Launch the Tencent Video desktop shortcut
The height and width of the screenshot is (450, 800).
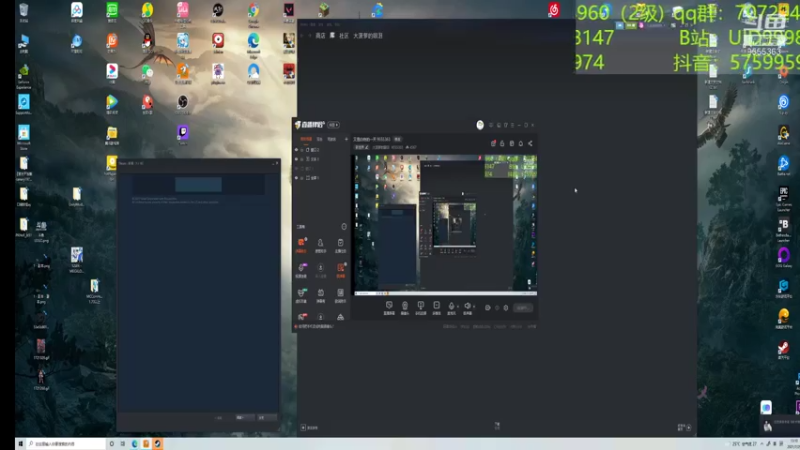pos(112,102)
